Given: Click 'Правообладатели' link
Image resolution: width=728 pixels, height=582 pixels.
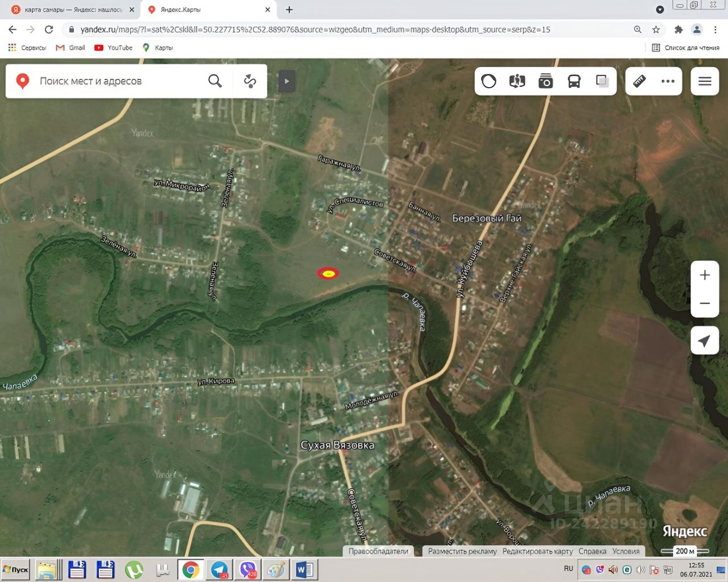Looking at the screenshot, I should (x=378, y=551).
